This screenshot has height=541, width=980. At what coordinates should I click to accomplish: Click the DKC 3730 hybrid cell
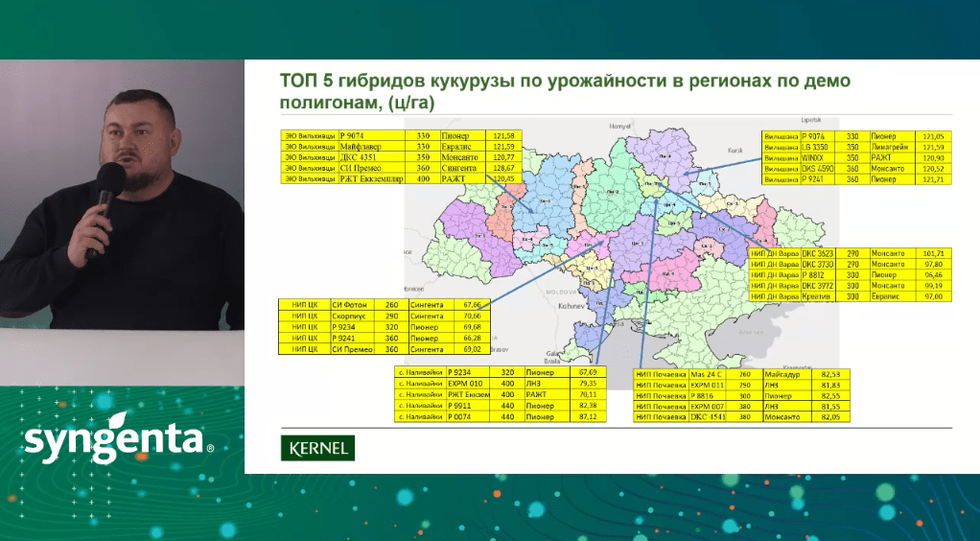coord(818,264)
